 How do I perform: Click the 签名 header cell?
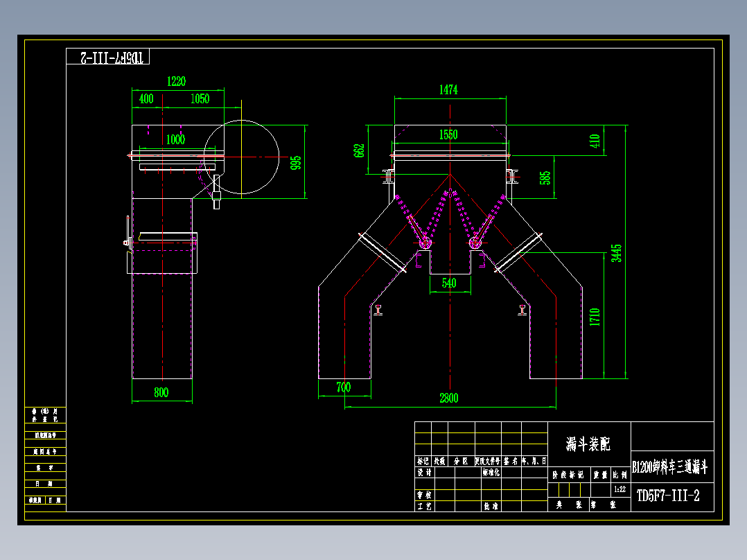coord(511,461)
